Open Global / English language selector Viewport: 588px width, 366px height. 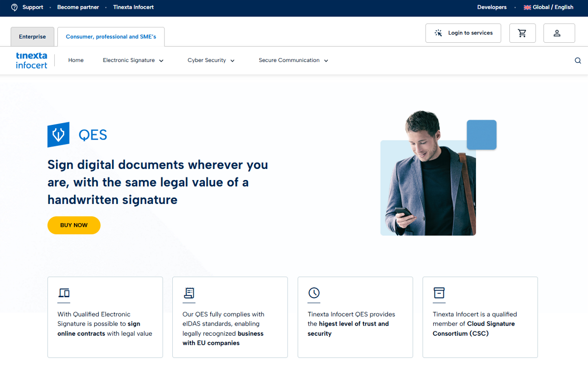coord(548,7)
